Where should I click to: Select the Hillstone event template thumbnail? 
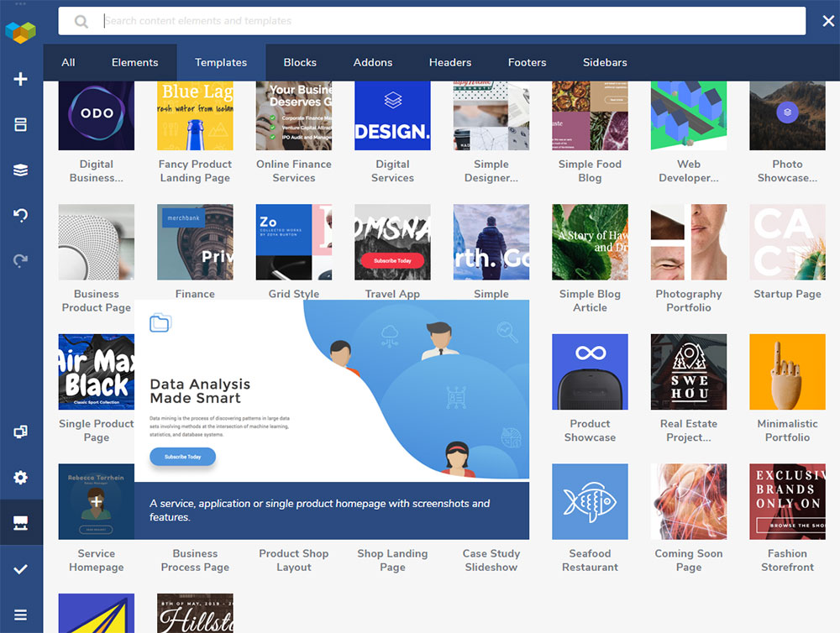click(195, 613)
